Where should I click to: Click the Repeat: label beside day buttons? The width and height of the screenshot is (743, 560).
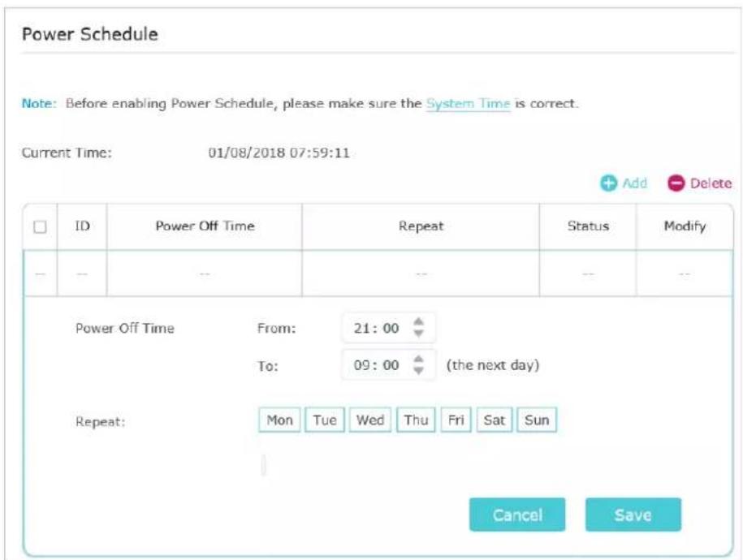(100, 422)
